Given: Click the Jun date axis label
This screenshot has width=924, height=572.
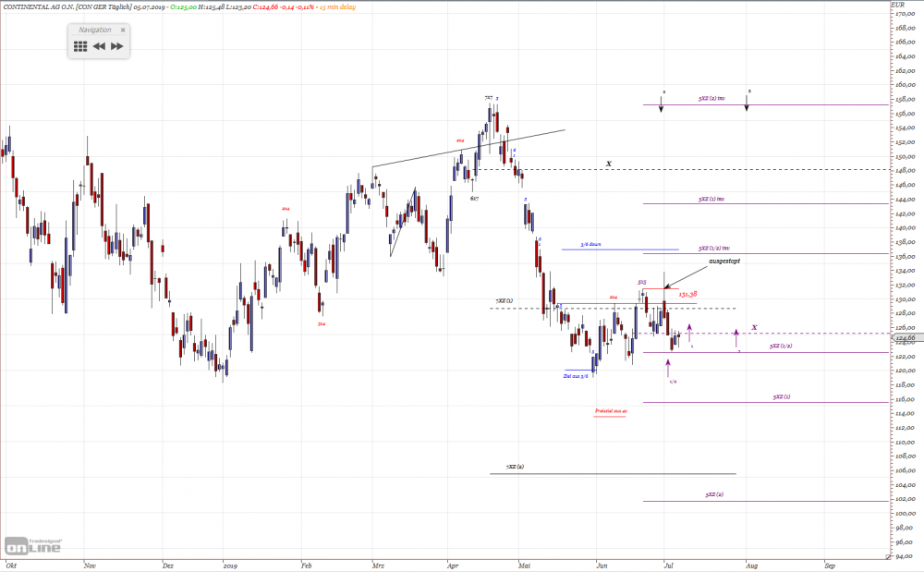Looking at the screenshot, I should [x=602, y=566].
